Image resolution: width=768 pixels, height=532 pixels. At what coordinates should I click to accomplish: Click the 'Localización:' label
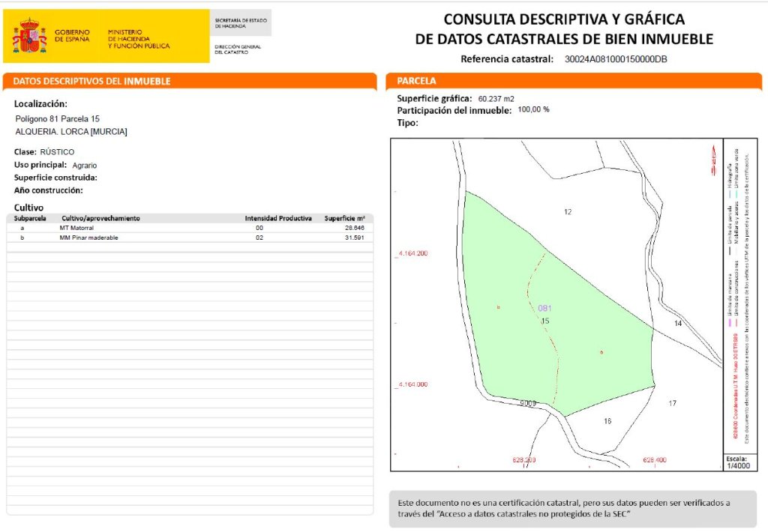pos(40,103)
